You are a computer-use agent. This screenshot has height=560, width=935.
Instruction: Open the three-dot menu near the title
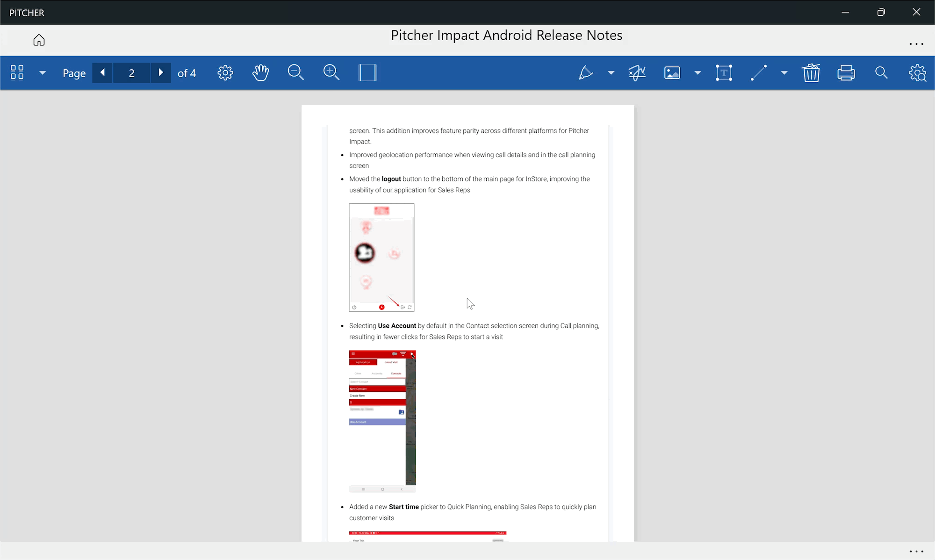(x=916, y=44)
